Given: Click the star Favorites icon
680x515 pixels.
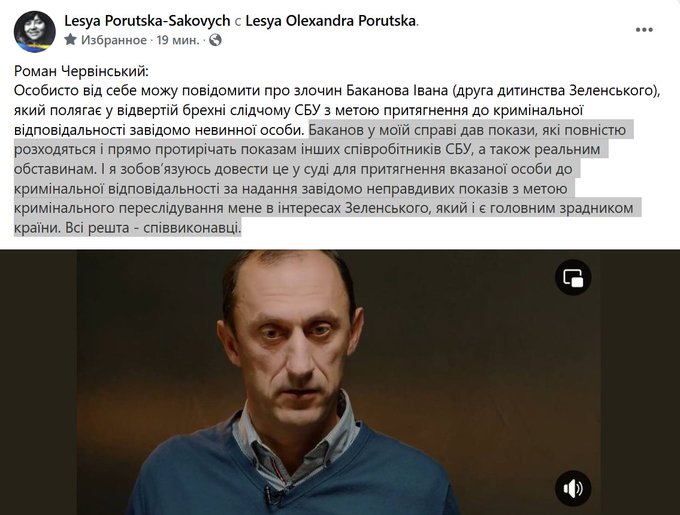Looking at the screenshot, I should [x=70, y=40].
